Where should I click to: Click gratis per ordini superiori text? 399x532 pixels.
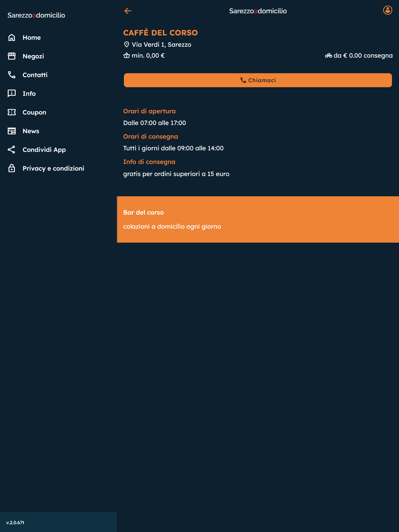click(x=176, y=174)
